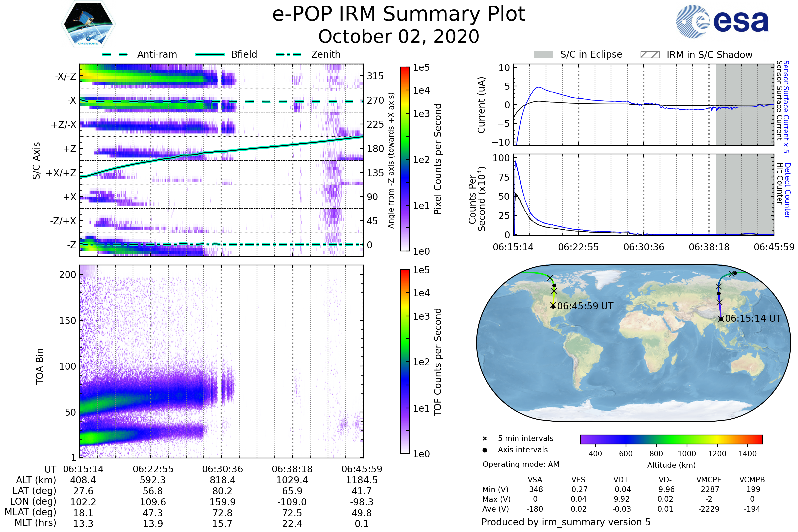The height and width of the screenshot is (532, 798).
Task: Click the 5 min intervals cross marker
Action: 485,439
